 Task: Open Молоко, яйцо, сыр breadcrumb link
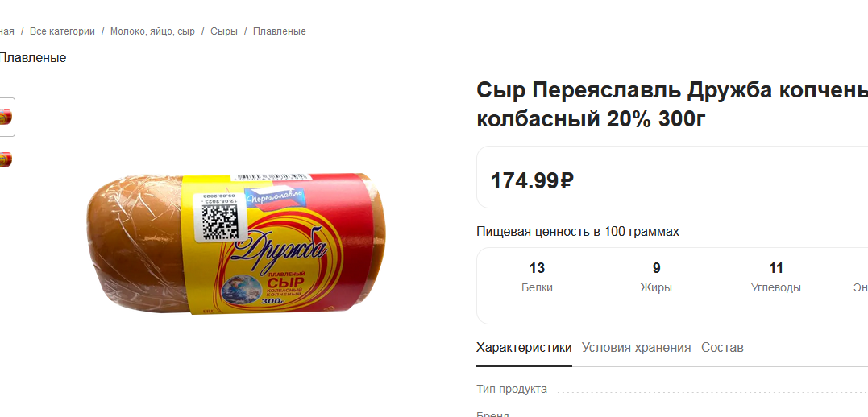pyautogui.click(x=152, y=31)
